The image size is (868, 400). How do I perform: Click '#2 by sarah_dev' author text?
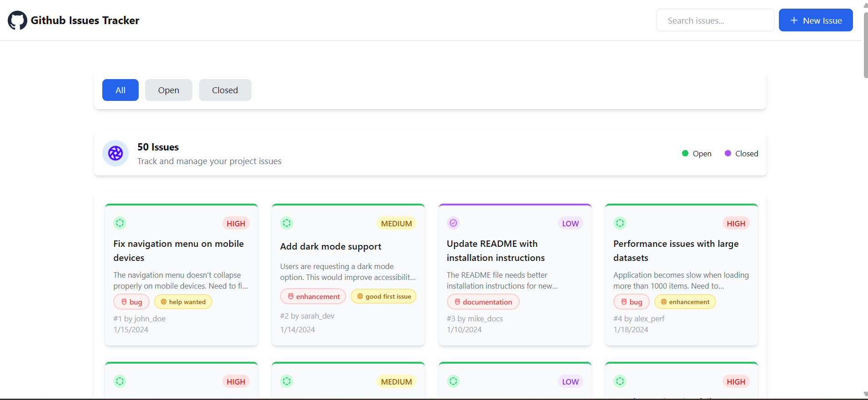tap(307, 316)
